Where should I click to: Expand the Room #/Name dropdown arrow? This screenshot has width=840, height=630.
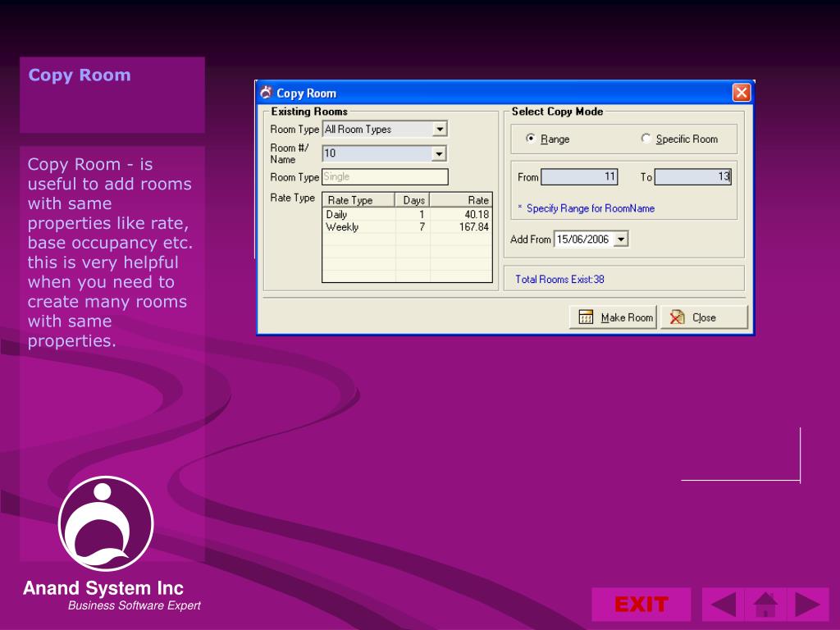(438, 153)
